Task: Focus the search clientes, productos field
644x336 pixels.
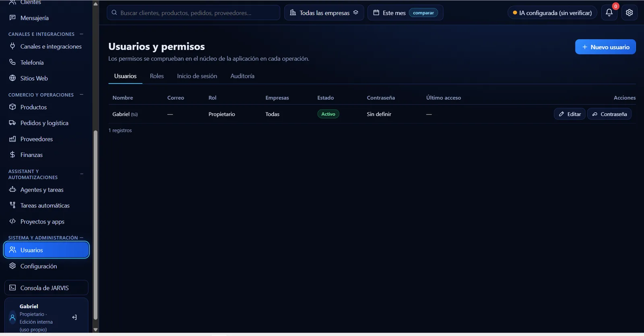Action: (193, 12)
